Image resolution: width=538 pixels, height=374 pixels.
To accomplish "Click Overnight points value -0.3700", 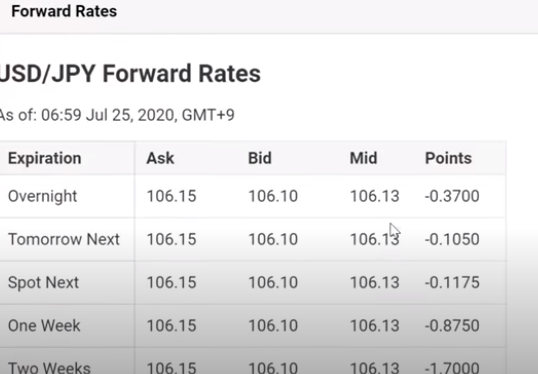I will (x=452, y=196).
